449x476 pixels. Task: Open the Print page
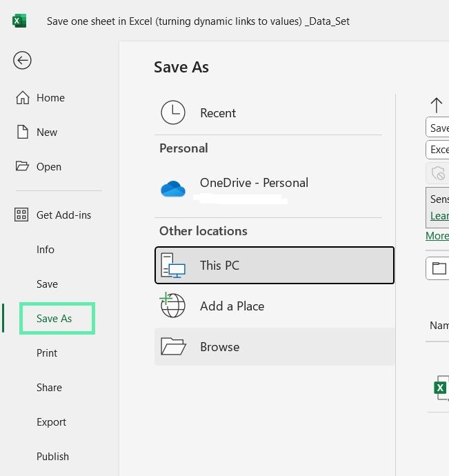[47, 353]
